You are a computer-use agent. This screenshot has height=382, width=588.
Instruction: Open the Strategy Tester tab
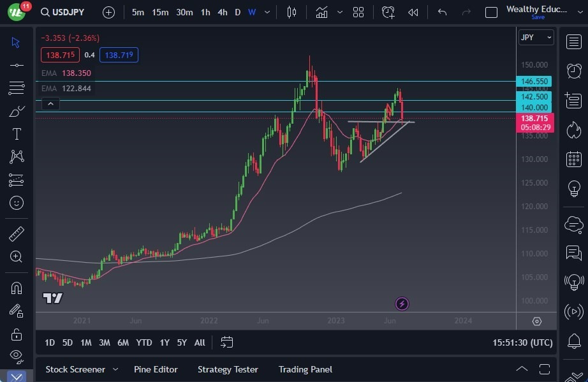pos(228,369)
